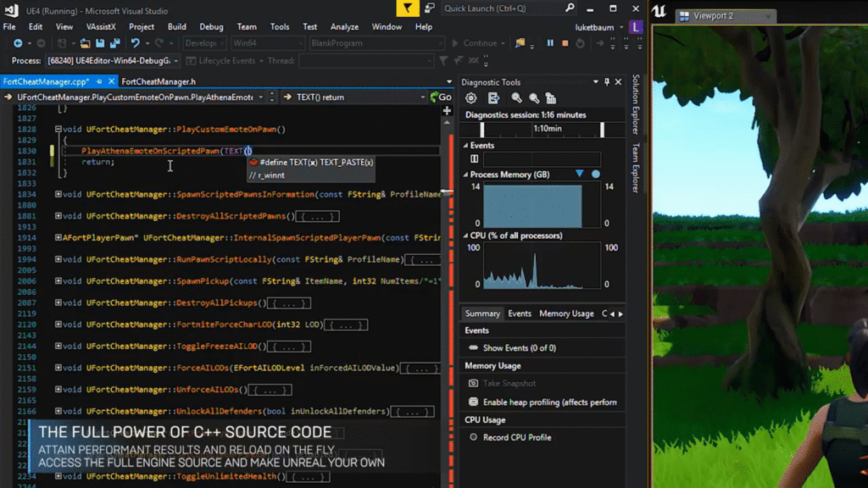This screenshot has width=868, height=488.
Task: Open the Analyze menu
Action: pos(344,26)
